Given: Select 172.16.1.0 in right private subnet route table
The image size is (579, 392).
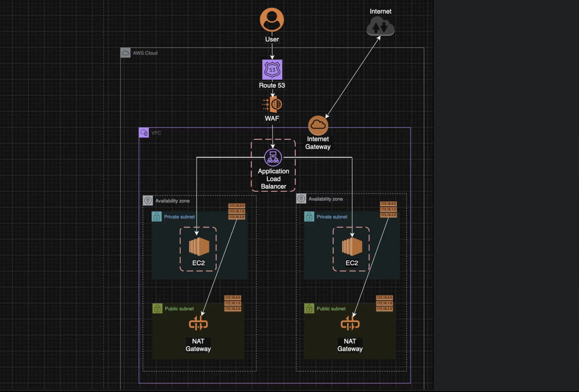Looking at the screenshot, I should [388, 209].
